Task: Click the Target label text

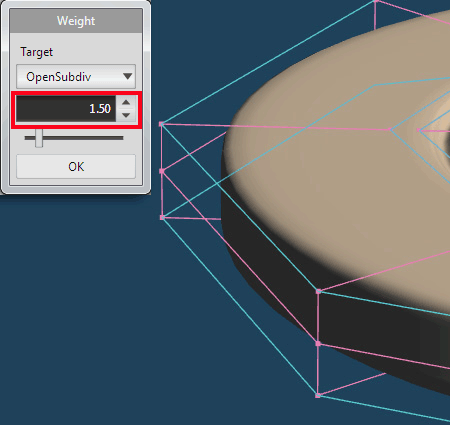Action: point(36,52)
